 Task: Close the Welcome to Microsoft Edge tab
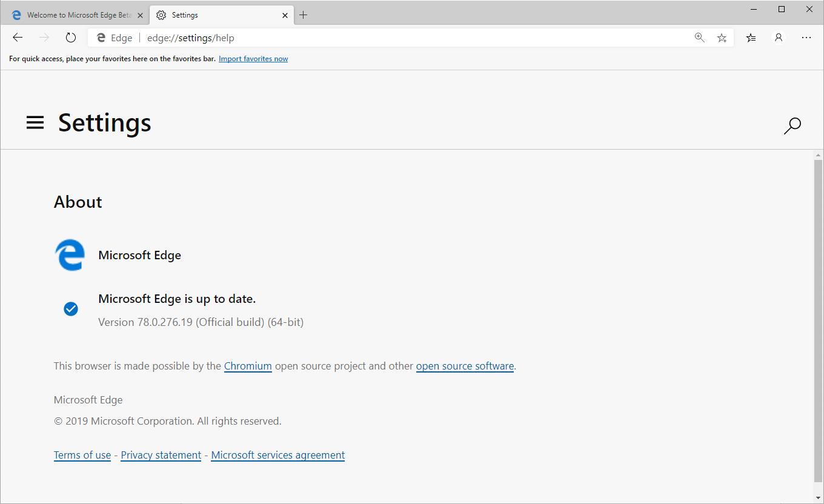point(140,15)
